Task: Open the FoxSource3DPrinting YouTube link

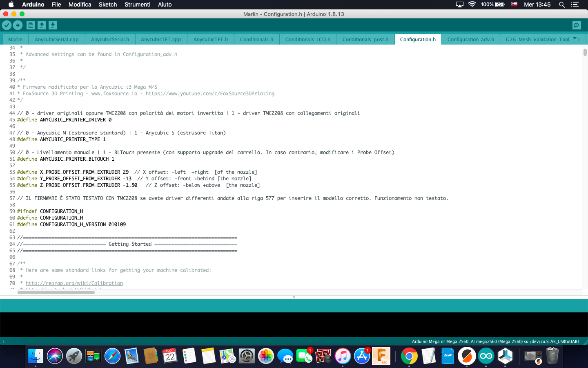Action: 210,94
